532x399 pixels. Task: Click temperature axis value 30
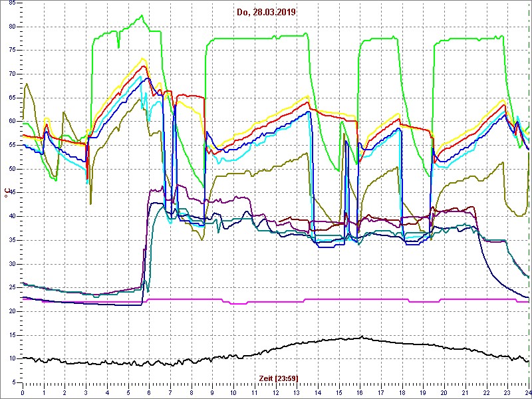point(11,264)
